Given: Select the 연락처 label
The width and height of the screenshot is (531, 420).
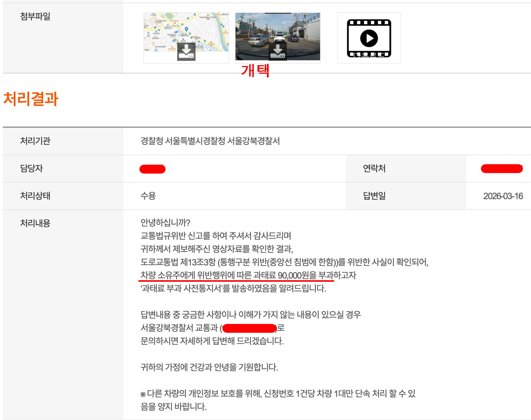Looking at the screenshot, I should [374, 168].
